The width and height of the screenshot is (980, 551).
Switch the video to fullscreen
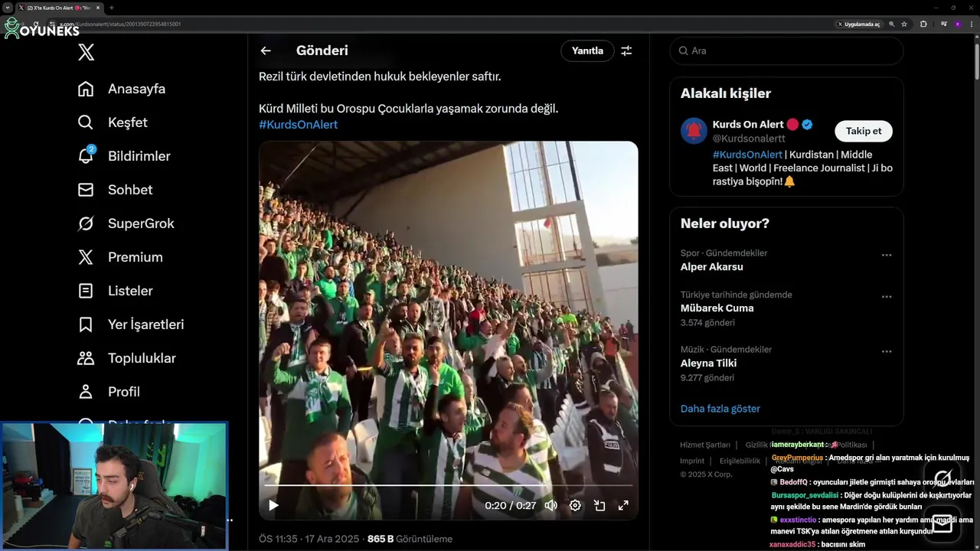(623, 505)
